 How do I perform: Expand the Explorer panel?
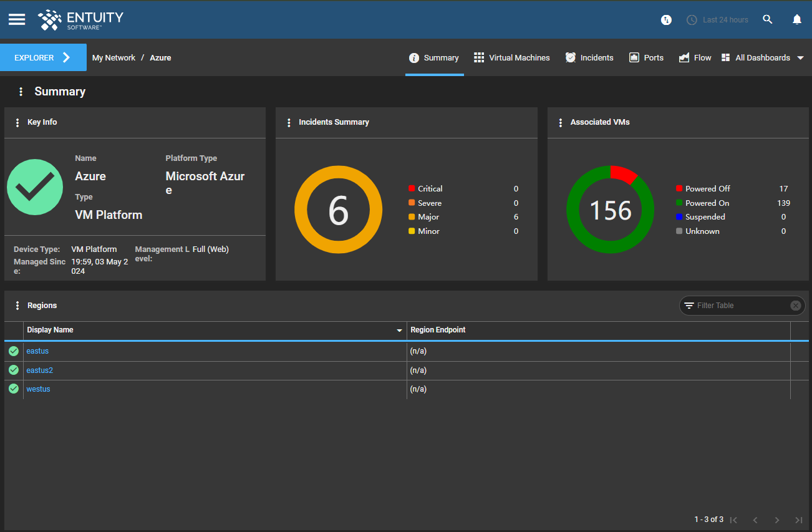tap(43, 57)
